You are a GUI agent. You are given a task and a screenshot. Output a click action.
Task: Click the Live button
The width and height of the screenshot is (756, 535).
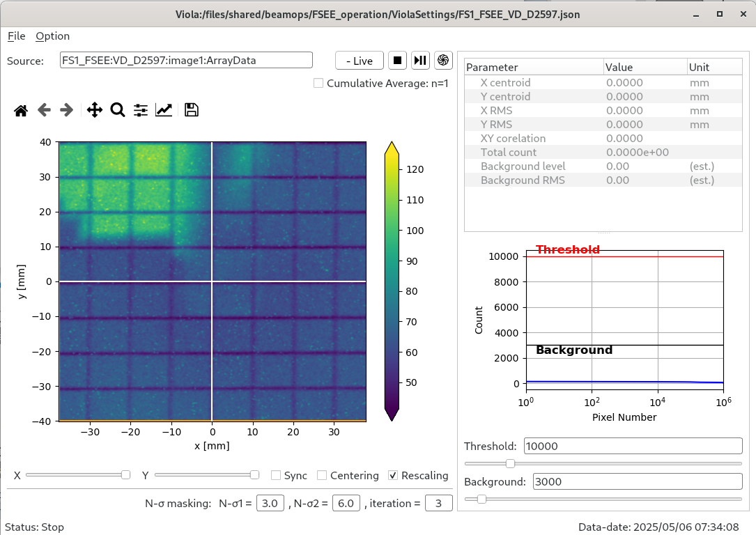(x=359, y=61)
